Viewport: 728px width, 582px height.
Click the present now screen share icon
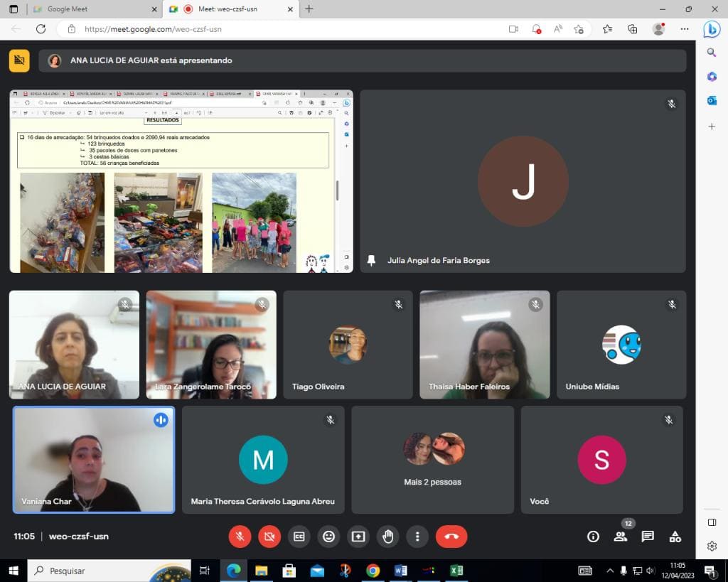pyautogui.click(x=358, y=537)
